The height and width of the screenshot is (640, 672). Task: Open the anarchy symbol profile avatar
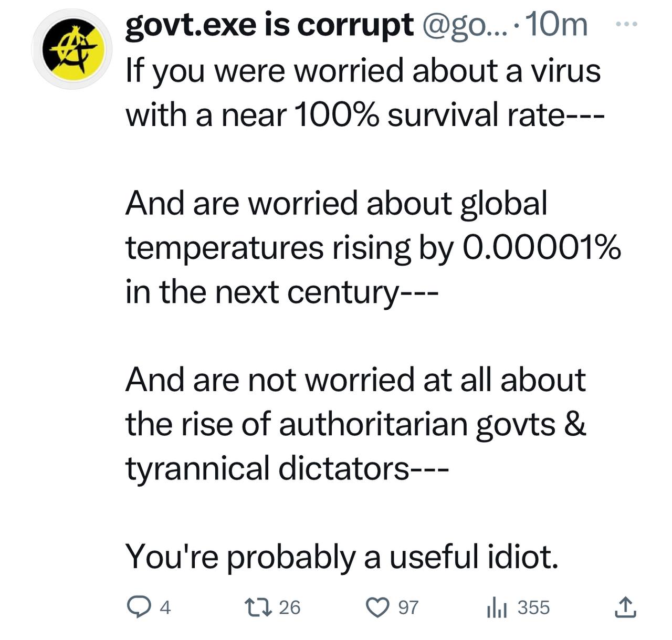[72, 48]
